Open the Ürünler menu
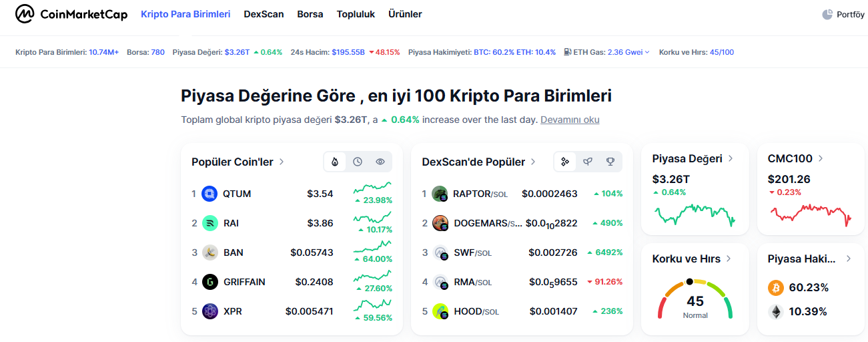Image resolution: width=868 pixels, height=342 pixels. click(x=405, y=14)
